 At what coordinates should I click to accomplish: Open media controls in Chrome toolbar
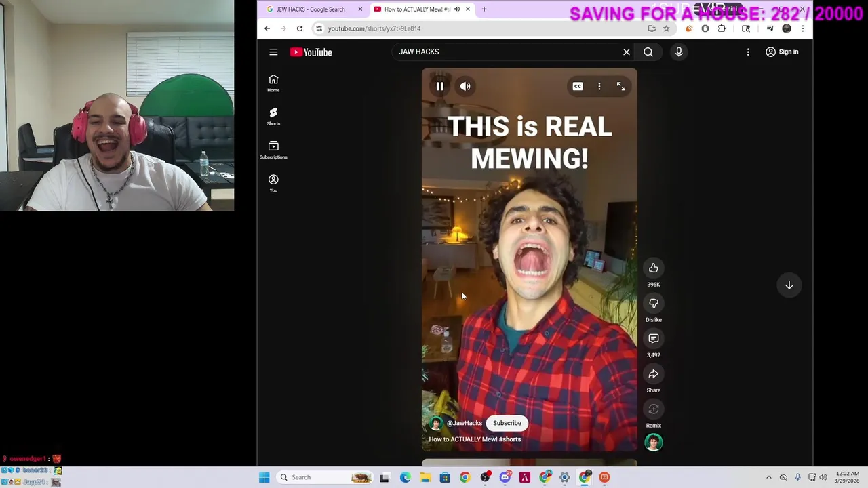point(770,28)
